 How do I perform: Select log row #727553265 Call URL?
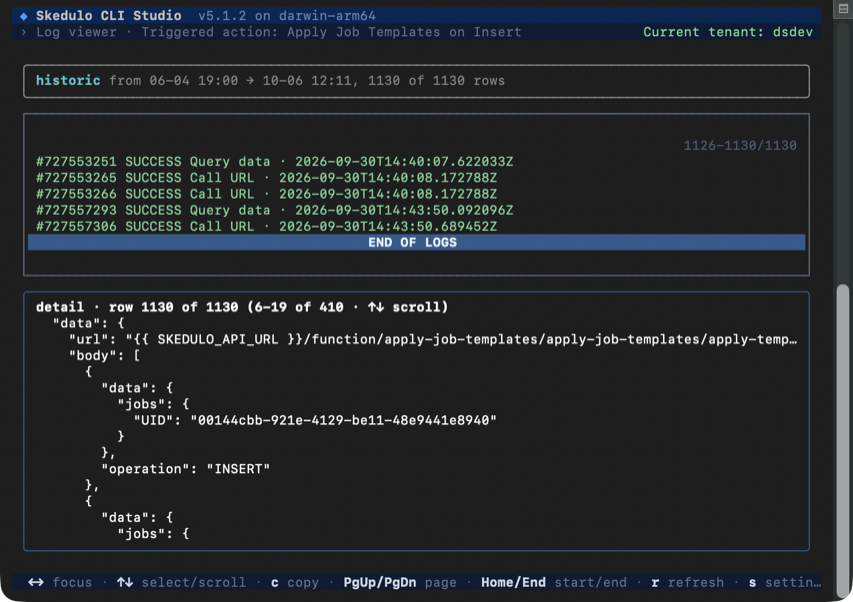267,178
